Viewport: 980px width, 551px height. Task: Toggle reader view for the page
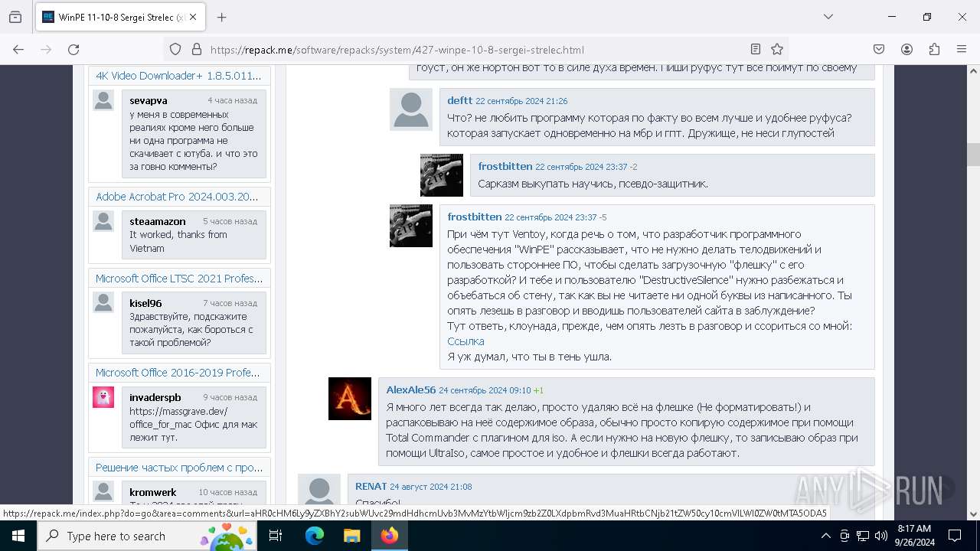point(756,49)
